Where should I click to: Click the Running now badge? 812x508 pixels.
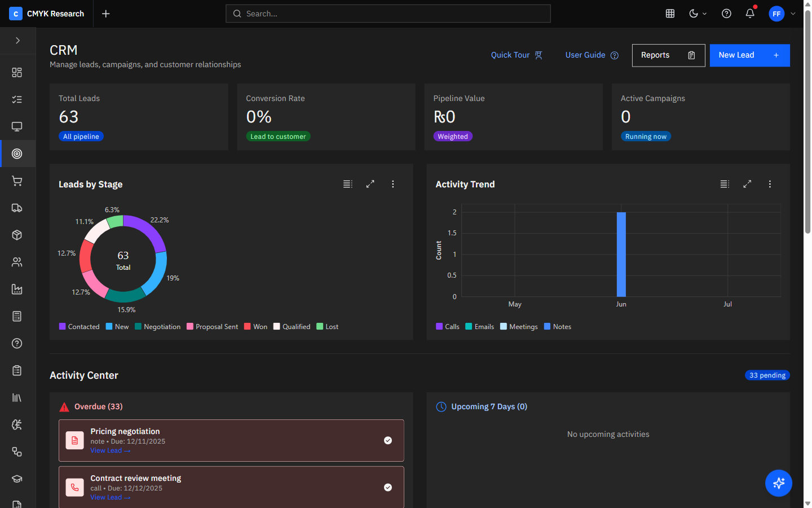point(646,137)
